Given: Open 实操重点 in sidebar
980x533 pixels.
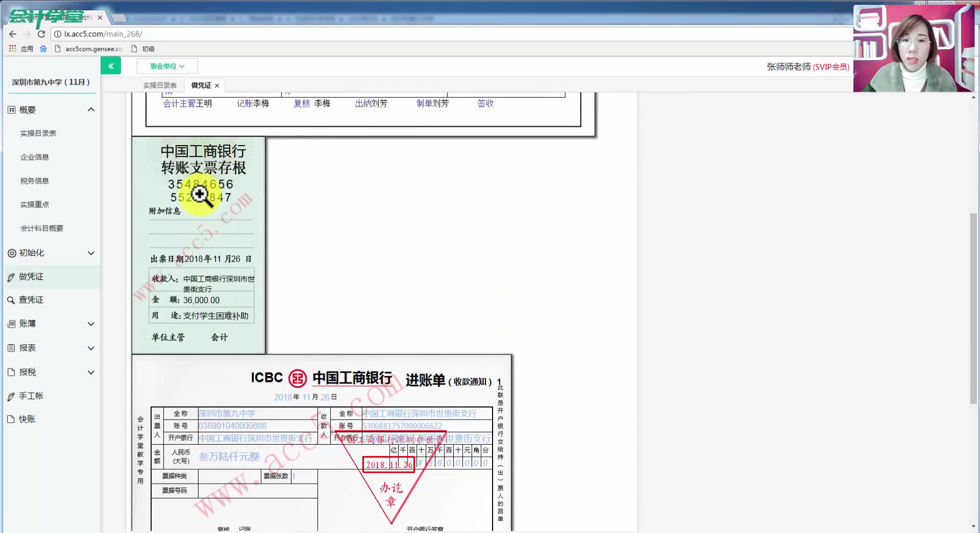Looking at the screenshot, I should click(35, 204).
